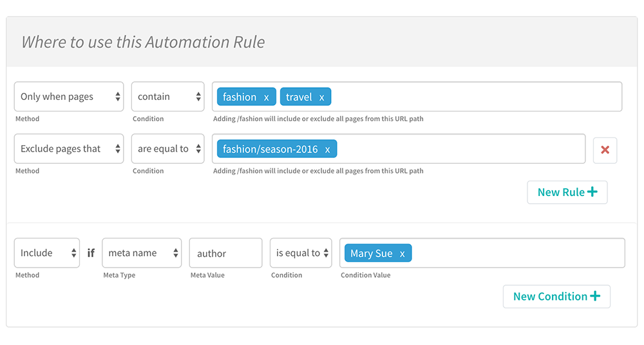Open the 'Only when pages' method dropdown
644x345 pixels.
(69, 97)
